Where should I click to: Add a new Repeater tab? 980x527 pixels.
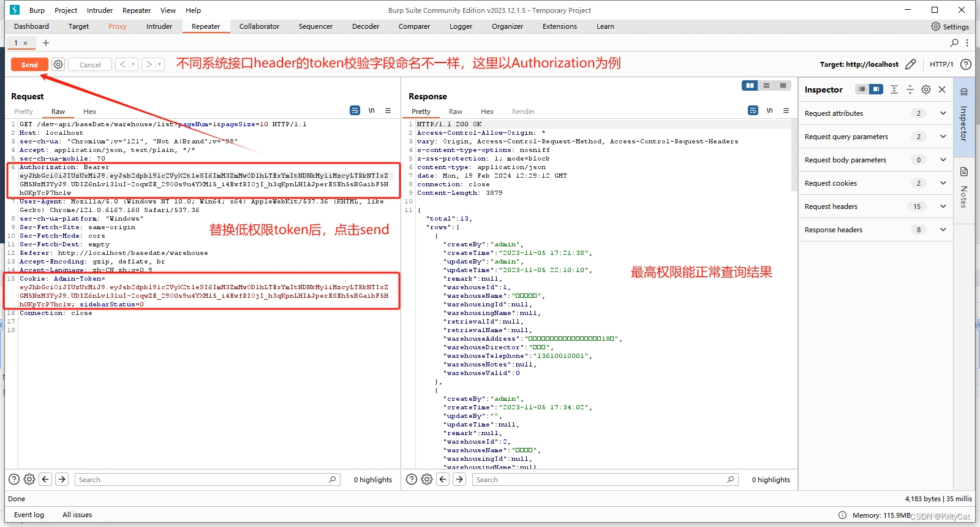click(x=46, y=43)
